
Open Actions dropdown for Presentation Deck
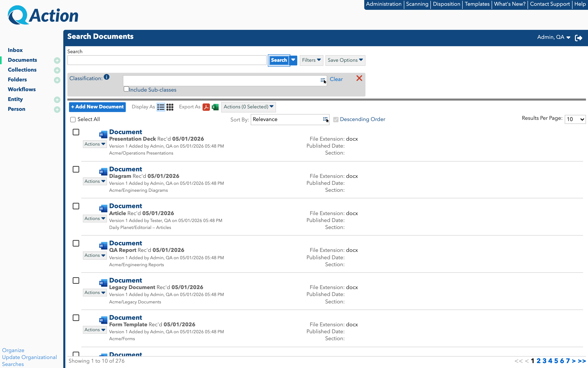point(95,144)
